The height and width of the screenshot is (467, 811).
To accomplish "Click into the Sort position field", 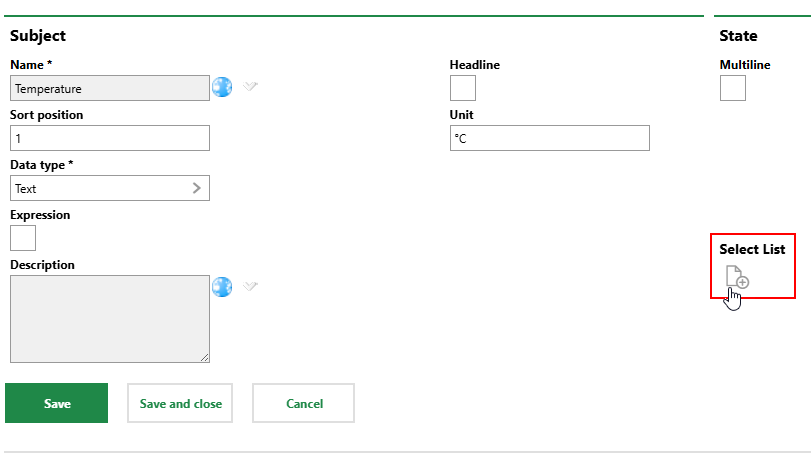I will pyautogui.click(x=110, y=138).
